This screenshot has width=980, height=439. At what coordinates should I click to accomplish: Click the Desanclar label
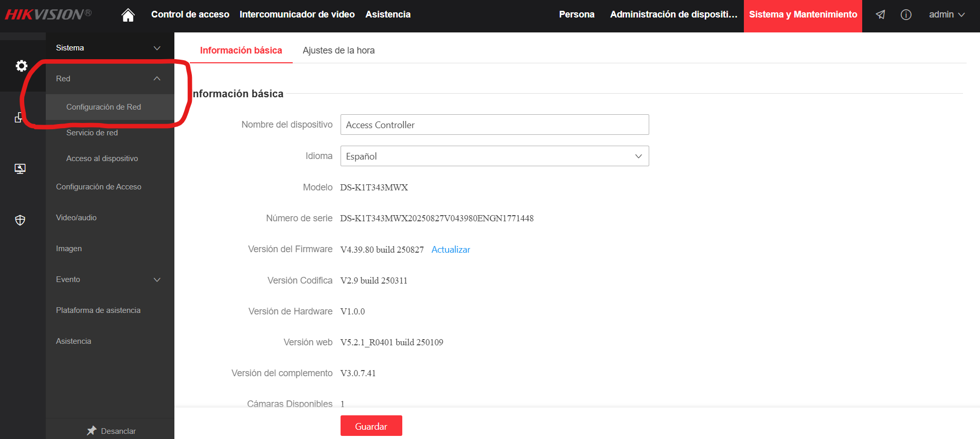(118, 431)
